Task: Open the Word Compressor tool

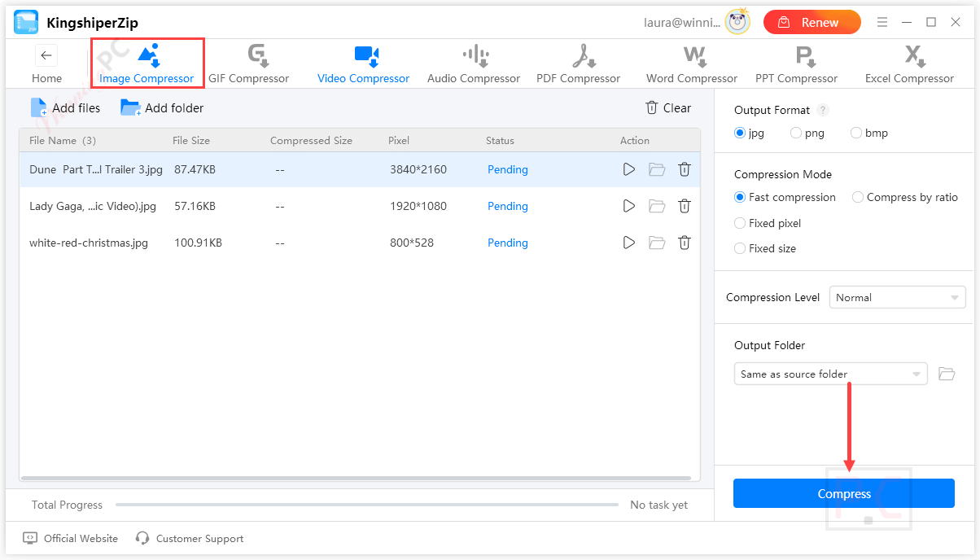Action: 692,64
